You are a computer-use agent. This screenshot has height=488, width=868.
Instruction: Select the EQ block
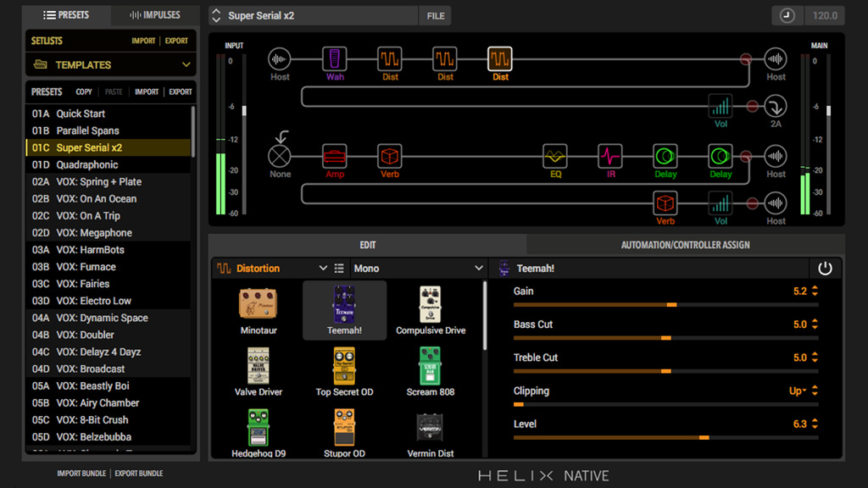coord(555,157)
